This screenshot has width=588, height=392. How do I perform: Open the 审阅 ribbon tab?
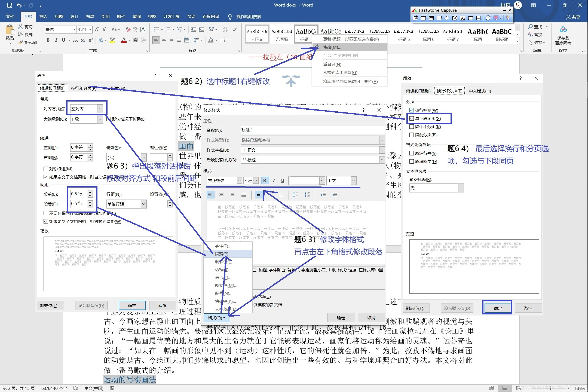coord(136,17)
